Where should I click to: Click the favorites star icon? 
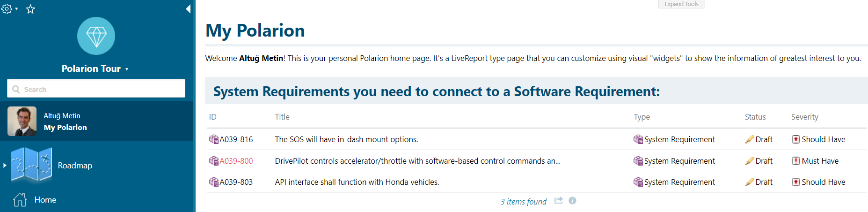pos(30,9)
